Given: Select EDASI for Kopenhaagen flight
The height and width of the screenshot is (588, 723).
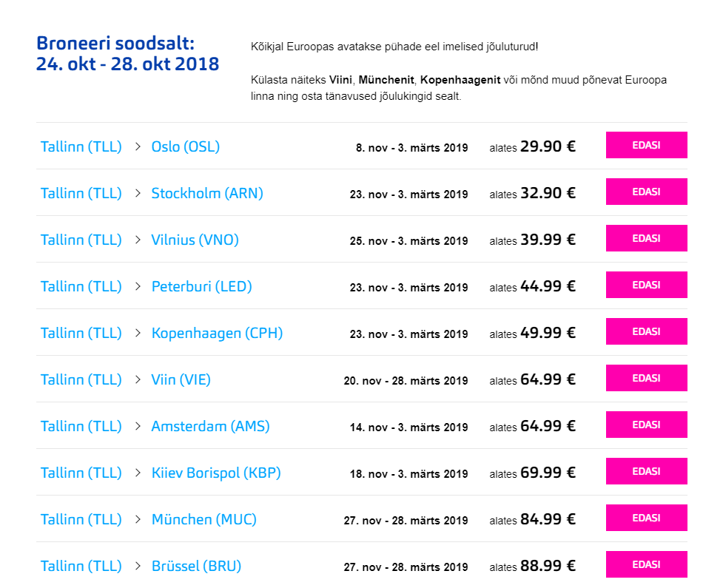Looking at the screenshot, I should (646, 331).
